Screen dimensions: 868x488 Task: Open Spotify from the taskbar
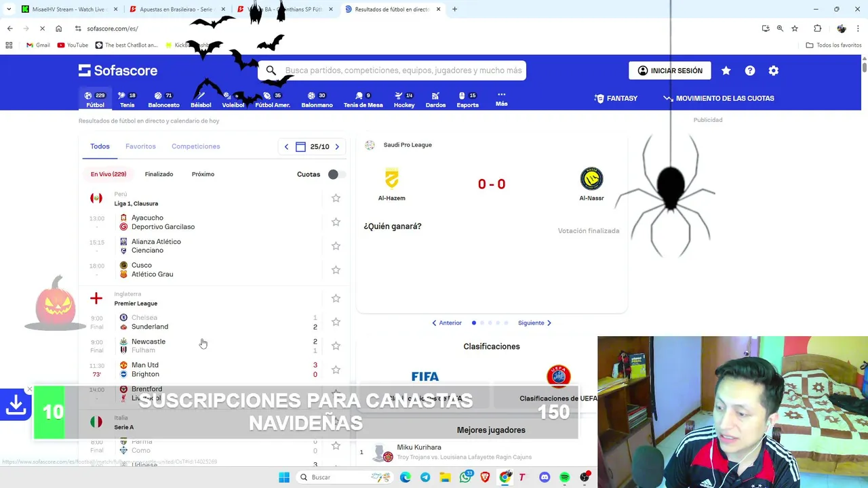pyautogui.click(x=565, y=477)
